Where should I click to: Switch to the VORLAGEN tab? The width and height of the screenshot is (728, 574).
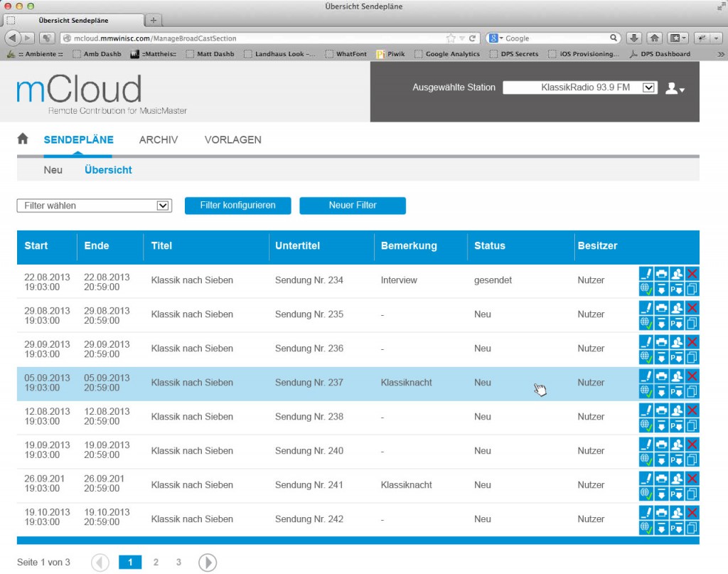[232, 139]
